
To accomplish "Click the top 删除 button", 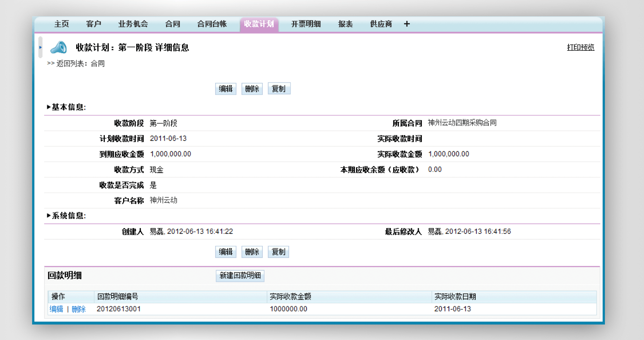I will 252,89.
